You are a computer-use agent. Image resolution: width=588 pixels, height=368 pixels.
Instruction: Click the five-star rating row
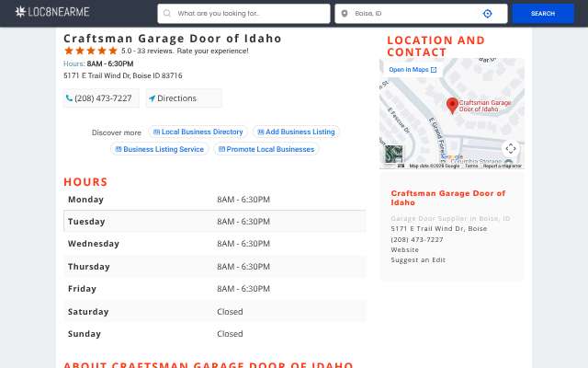pos(91,51)
